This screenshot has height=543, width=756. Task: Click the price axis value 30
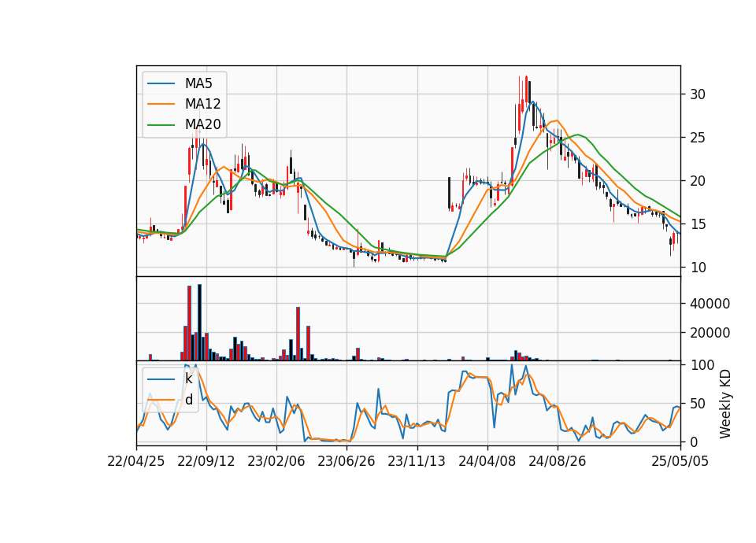pyautogui.click(x=697, y=94)
